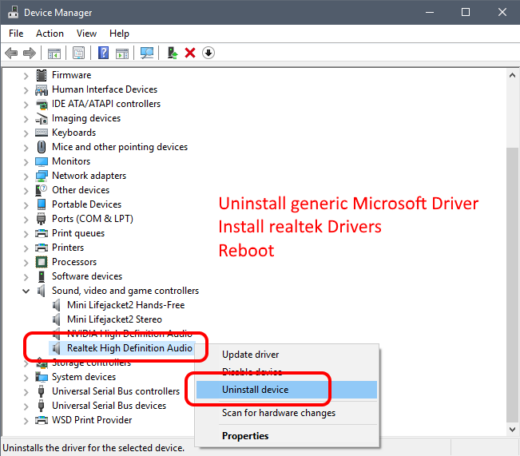Click the Network adapters icon
The width and height of the screenshot is (520, 456).
pyautogui.click(x=41, y=176)
